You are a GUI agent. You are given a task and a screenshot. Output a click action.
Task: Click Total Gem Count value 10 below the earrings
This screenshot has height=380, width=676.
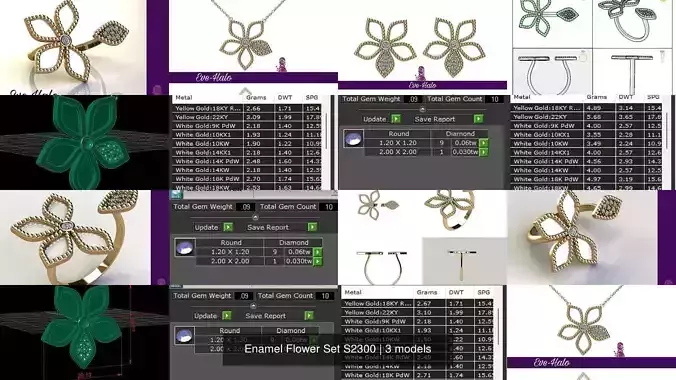(494, 99)
